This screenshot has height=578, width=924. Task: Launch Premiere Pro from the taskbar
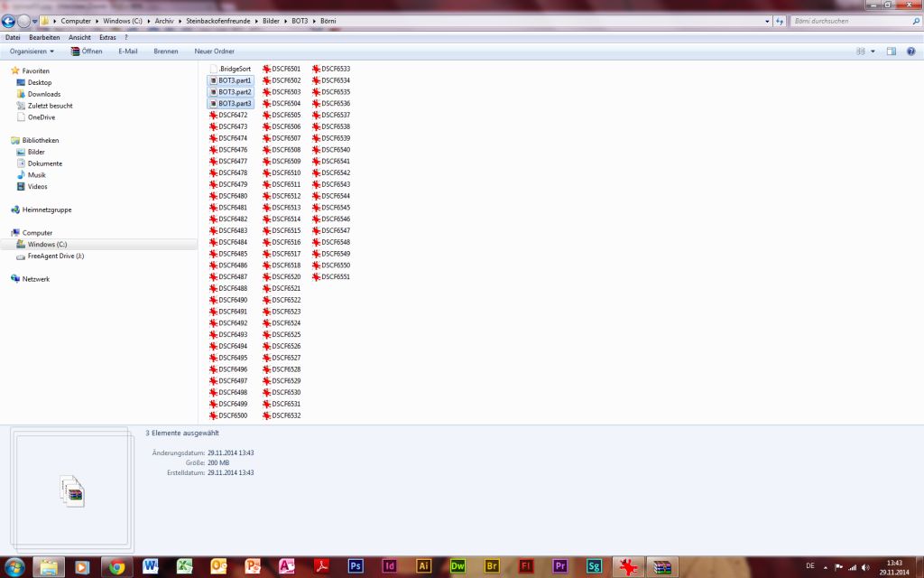(559, 566)
